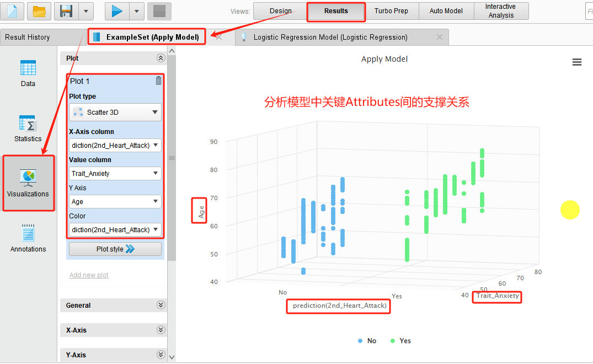This screenshot has height=364, width=593.
Task: Click the Add new plot link
Action: pyautogui.click(x=89, y=275)
